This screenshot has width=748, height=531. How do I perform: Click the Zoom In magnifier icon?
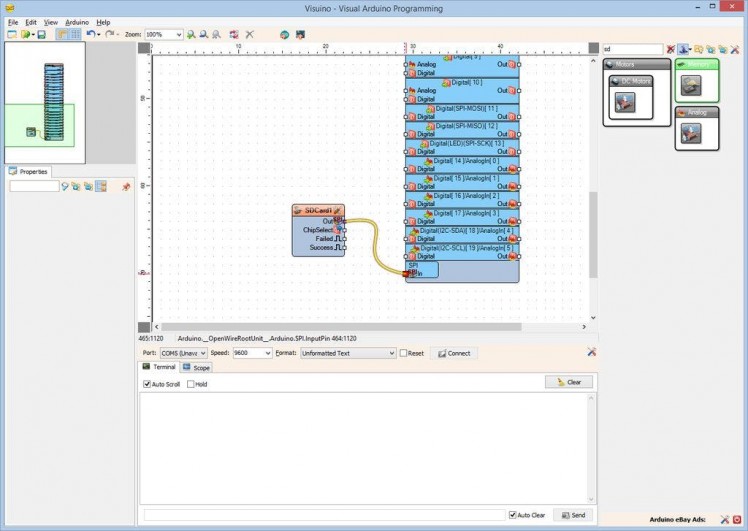(191, 34)
